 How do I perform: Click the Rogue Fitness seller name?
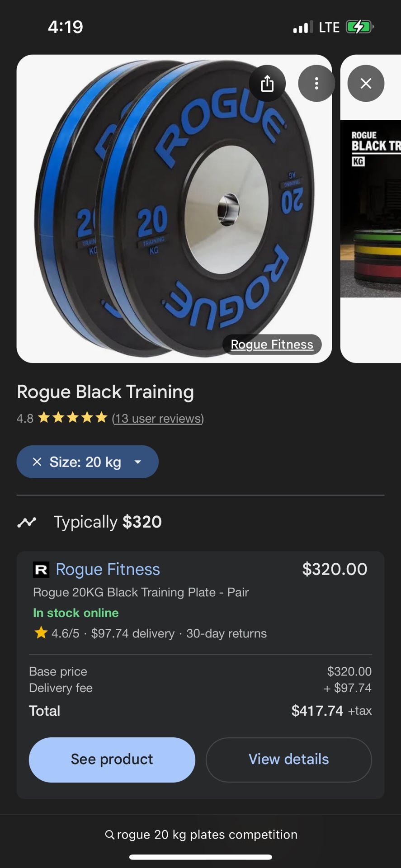pos(108,570)
